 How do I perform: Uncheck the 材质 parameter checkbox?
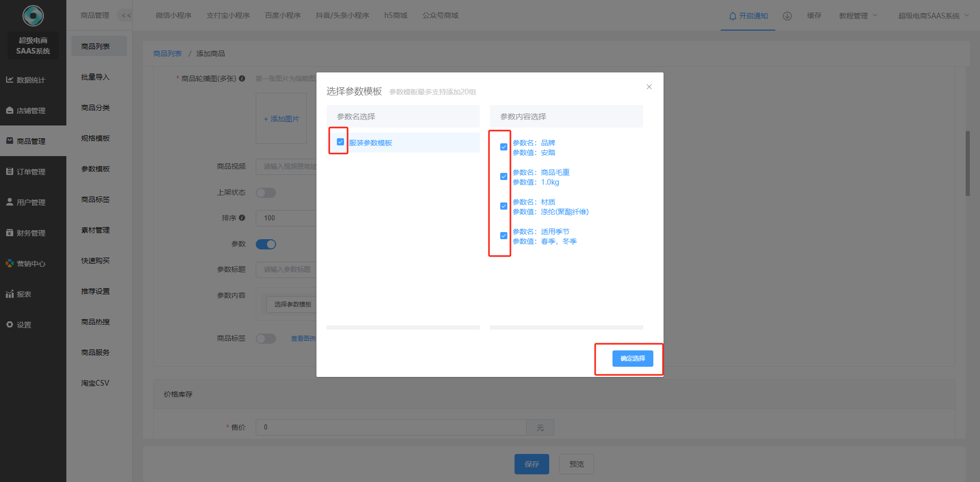click(504, 206)
